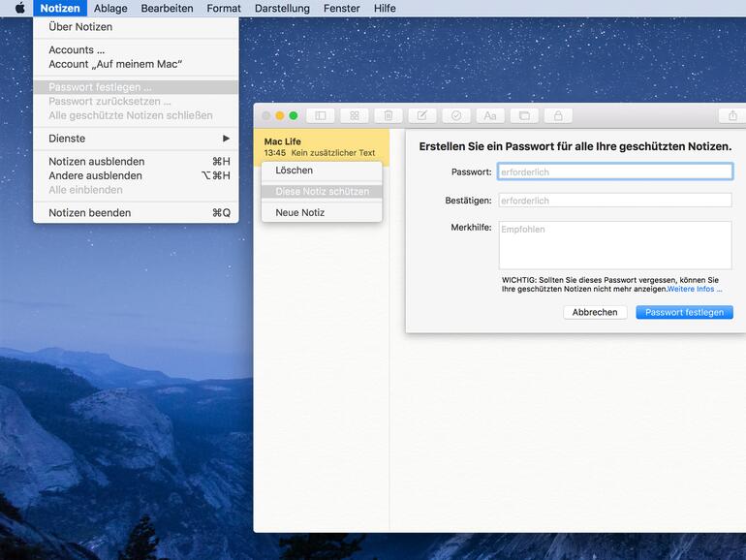The height and width of the screenshot is (560, 746).
Task: Click the share icon in toolbar
Action: point(732,115)
